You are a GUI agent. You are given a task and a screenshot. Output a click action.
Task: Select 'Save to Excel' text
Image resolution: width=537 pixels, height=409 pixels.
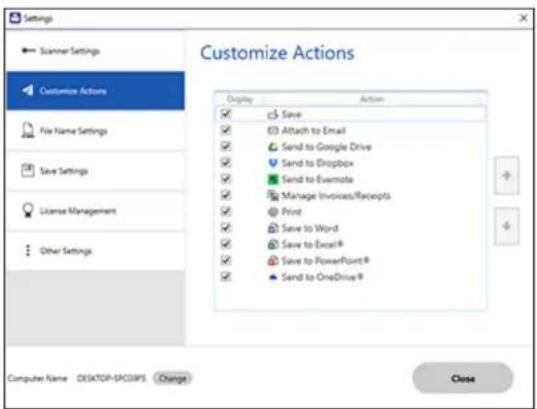pos(312,245)
